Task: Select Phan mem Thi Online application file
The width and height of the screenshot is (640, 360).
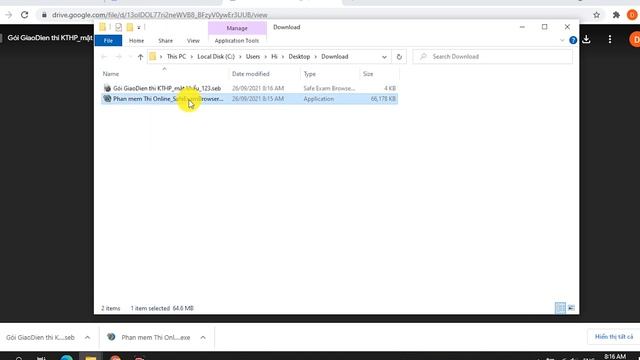Action: pyautogui.click(x=168, y=99)
